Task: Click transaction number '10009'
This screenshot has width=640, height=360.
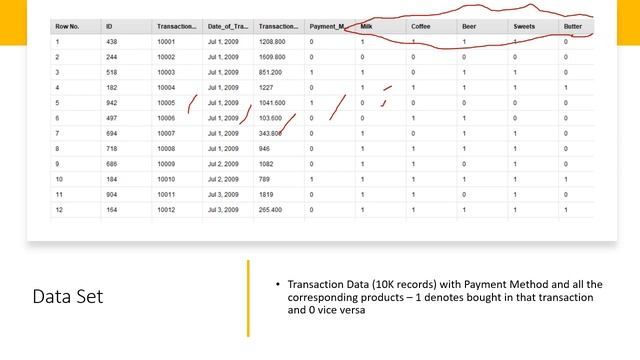Action: 166,164
